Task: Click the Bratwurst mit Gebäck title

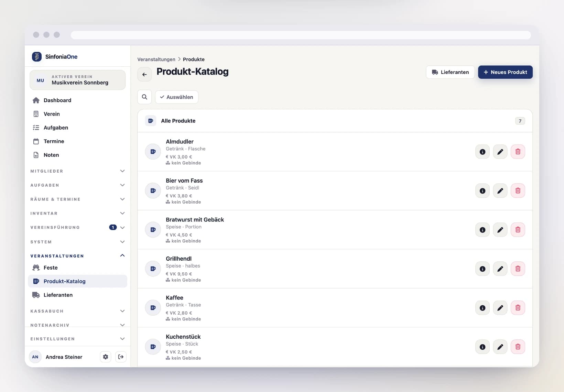Action: pyautogui.click(x=195, y=220)
